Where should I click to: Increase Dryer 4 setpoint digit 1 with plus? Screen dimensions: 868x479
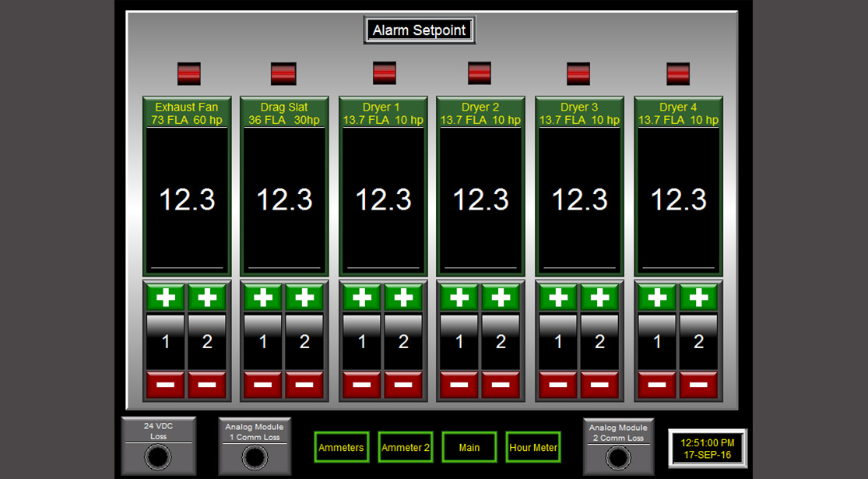pos(657,298)
